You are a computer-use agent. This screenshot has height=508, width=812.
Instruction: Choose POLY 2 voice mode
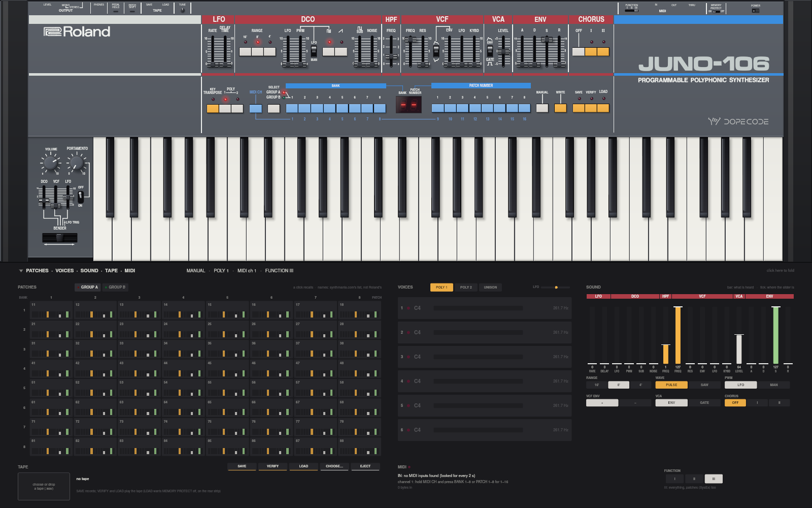coord(466,288)
